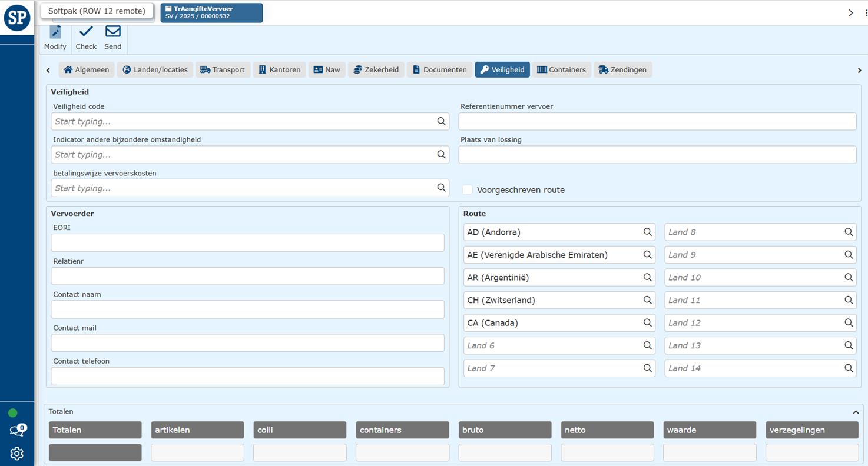Image resolution: width=868 pixels, height=466 pixels.
Task: Click the EORI input field
Action: click(x=247, y=243)
